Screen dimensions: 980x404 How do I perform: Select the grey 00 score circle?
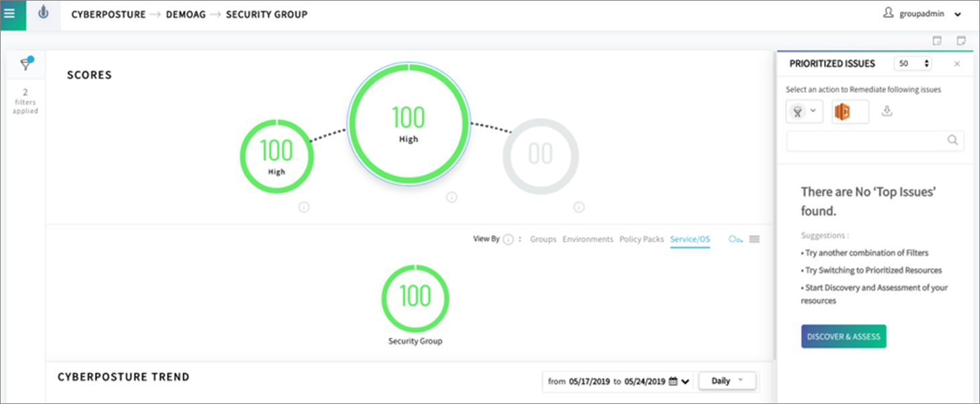coord(541,157)
